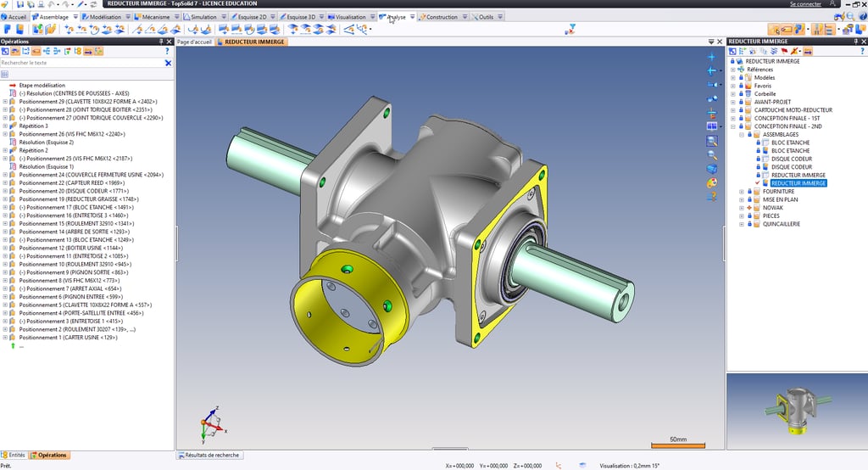868x470 pixels.
Task: Clear the Rechercher le texte search with X
Action: click(x=169, y=63)
